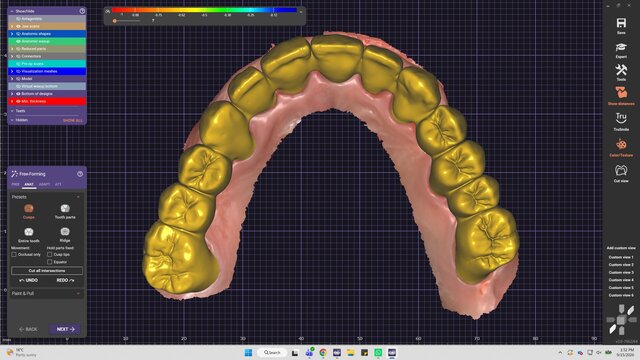Click the distance color gradient bar
Image resolution: width=640 pixels, height=360 pixels.
click(204, 10)
